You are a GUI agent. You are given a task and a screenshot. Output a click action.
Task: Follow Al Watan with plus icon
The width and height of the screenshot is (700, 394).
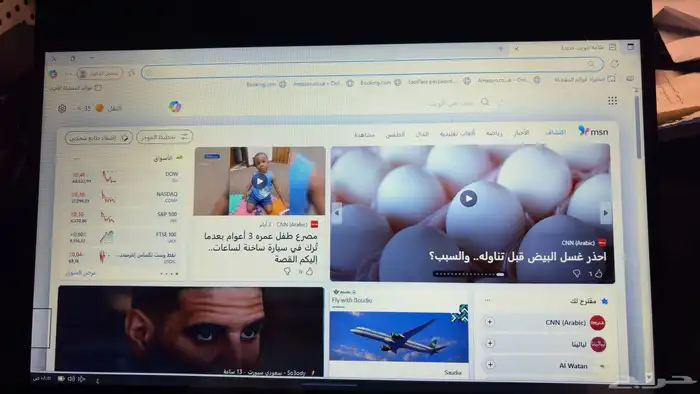(x=490, y=365)
